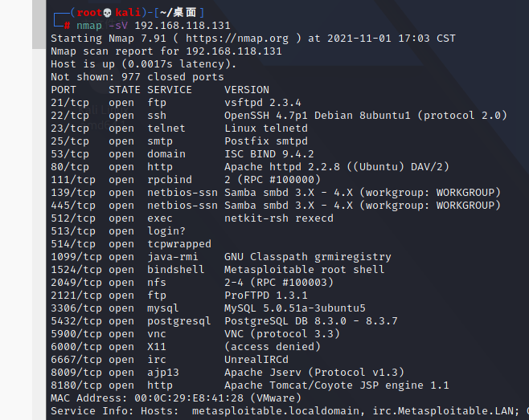The height and width of the screenshot is (420, 529).
Task: Click the domain service name
Action: tap(166, 154)
